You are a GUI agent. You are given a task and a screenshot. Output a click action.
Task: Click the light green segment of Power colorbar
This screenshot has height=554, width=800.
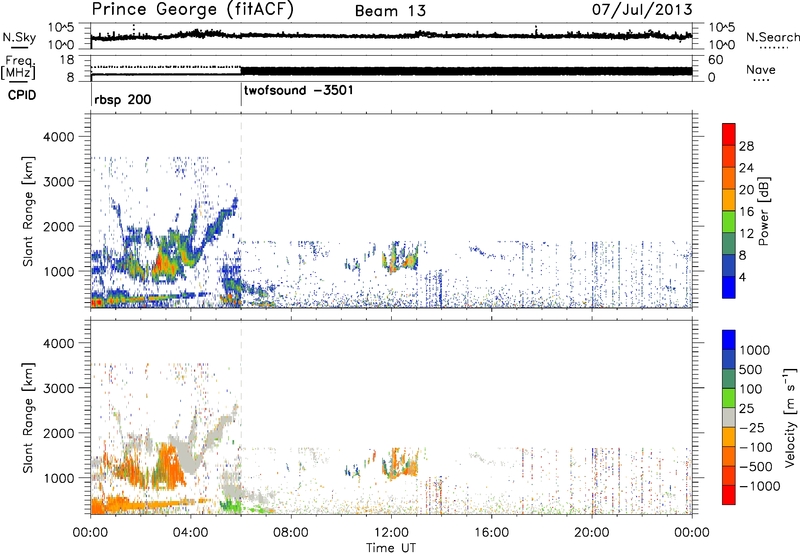coord(729,221)
